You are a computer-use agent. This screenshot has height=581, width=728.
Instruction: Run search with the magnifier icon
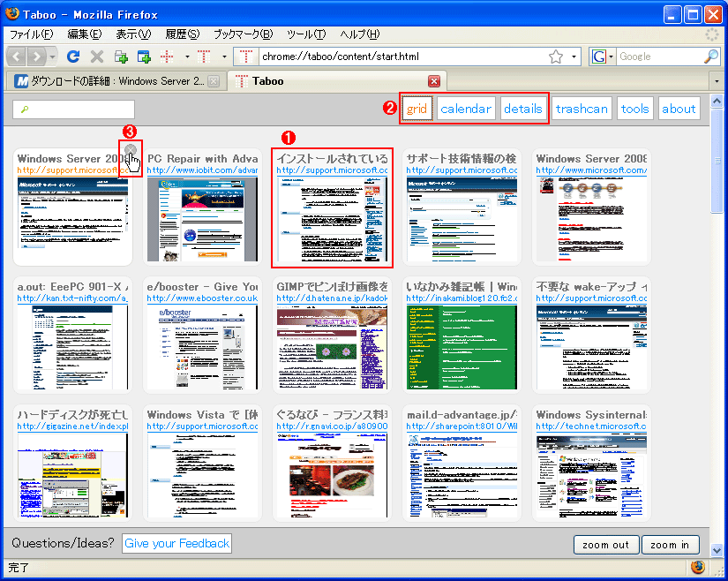click(x=711, y=57)
